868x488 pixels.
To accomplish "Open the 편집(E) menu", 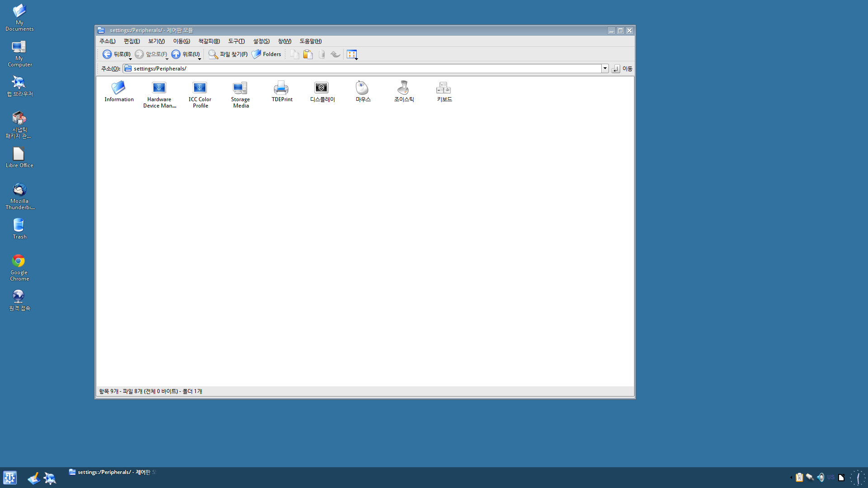I will pos(132,41).
